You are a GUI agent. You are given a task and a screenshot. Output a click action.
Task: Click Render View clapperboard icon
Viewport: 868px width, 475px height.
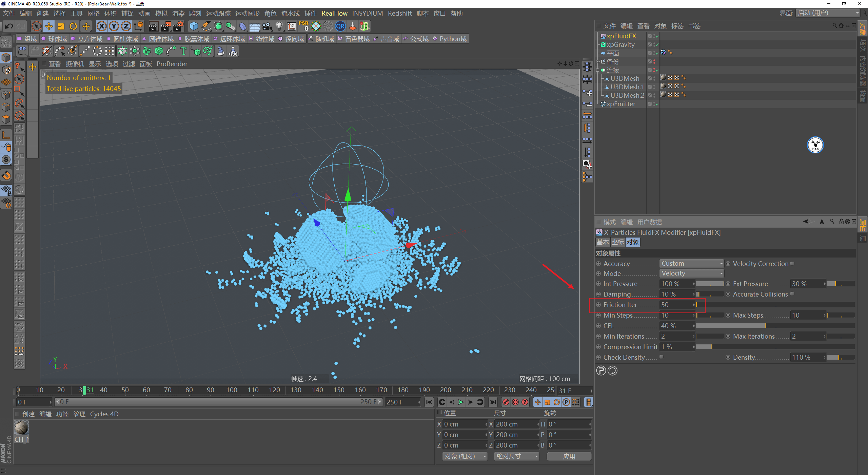coord(153,26)
